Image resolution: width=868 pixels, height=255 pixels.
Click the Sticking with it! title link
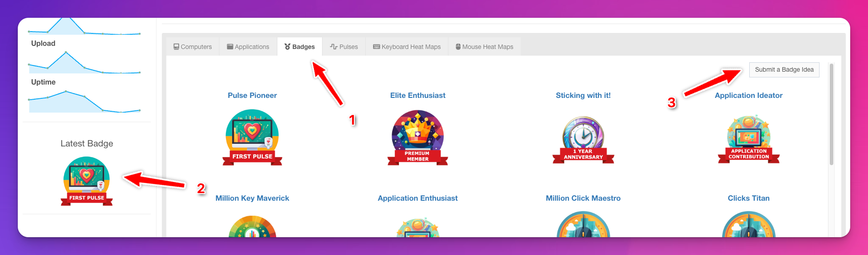(583, 95)
